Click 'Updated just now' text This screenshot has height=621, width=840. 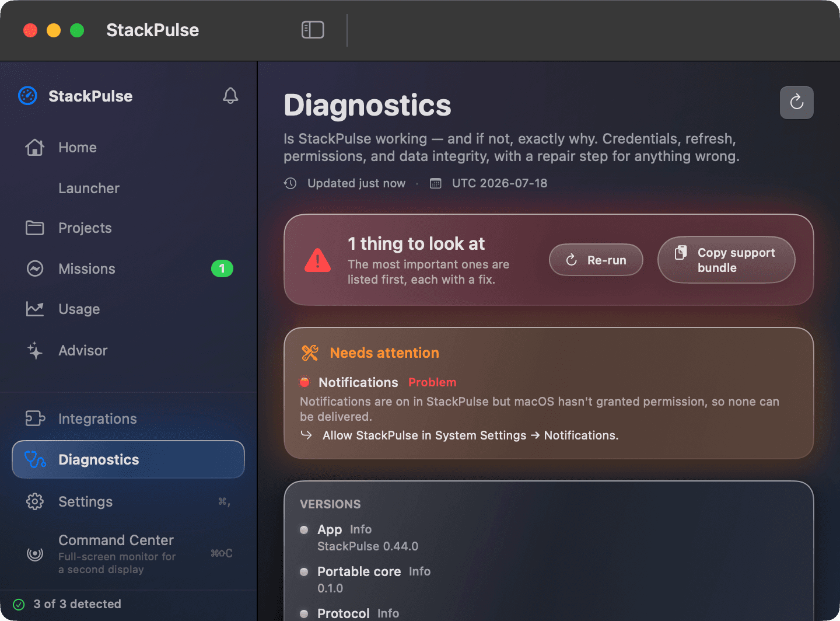click(356, 183)
